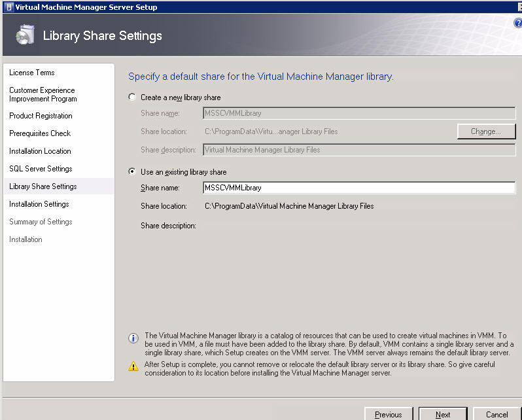Go to Customer Experience Improvement Program step

click(43, 95)
